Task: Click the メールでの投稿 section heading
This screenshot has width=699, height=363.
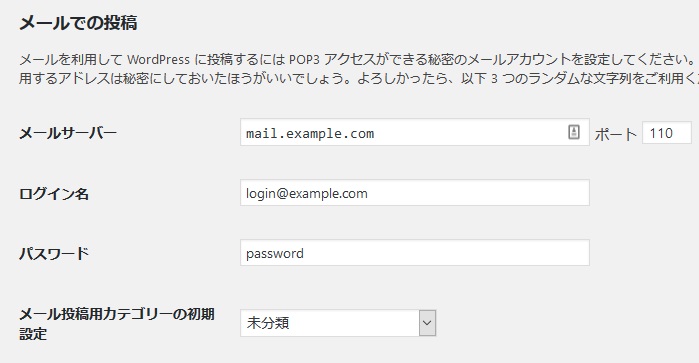Action: 78,23
